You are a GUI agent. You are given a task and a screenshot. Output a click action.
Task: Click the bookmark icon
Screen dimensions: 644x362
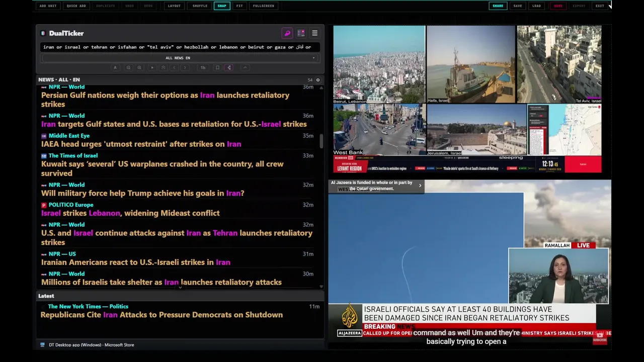(x=217, y=67)
